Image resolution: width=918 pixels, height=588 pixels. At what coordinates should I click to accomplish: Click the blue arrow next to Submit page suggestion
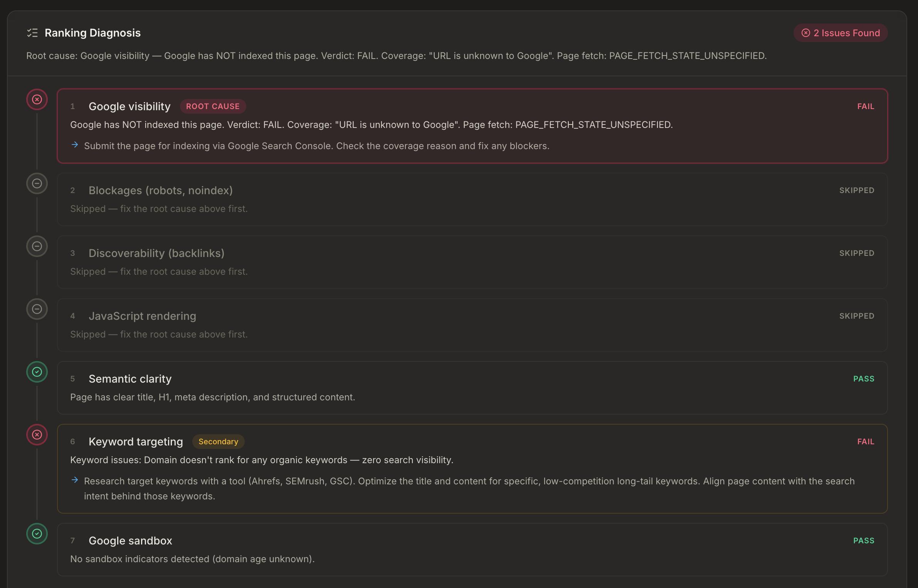[75, 145]
